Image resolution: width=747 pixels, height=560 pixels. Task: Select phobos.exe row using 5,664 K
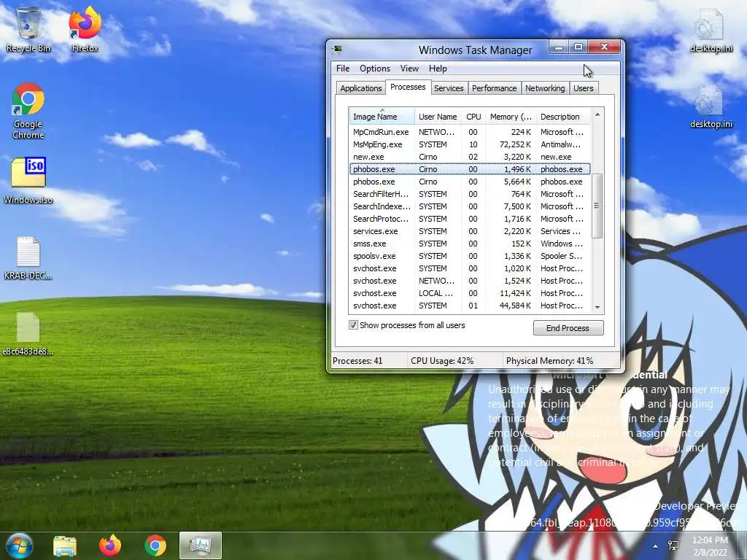(470, 182)
